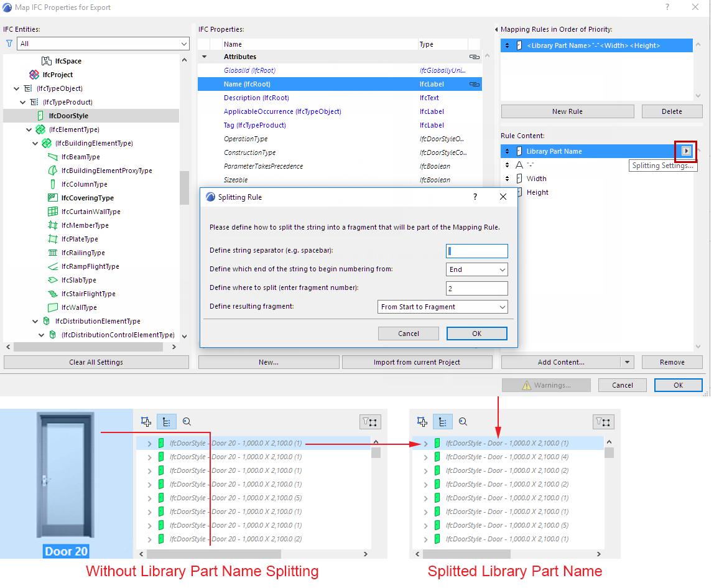Click the IfcPlateType icon

click(53, 239)
